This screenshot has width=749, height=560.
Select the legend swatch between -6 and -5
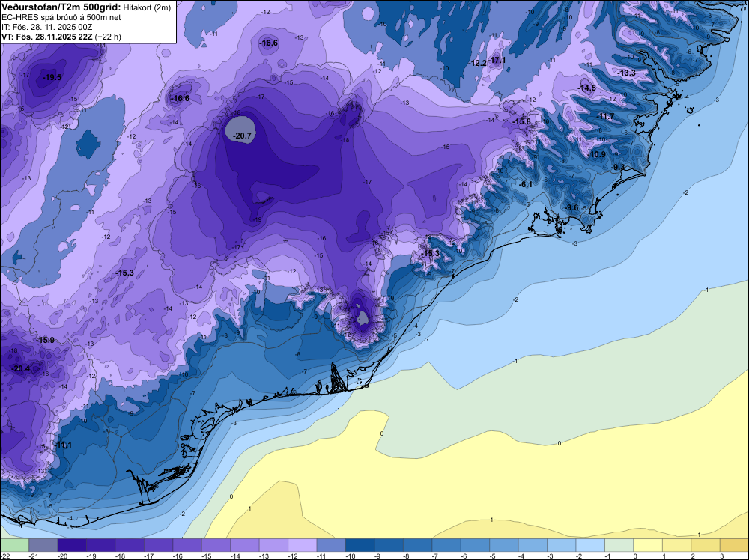(x=476, y=545)
